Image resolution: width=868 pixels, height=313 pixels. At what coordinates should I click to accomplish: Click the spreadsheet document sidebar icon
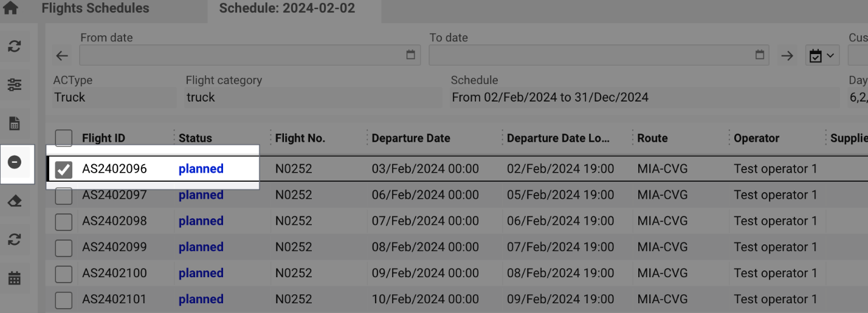tap(15, 124)
